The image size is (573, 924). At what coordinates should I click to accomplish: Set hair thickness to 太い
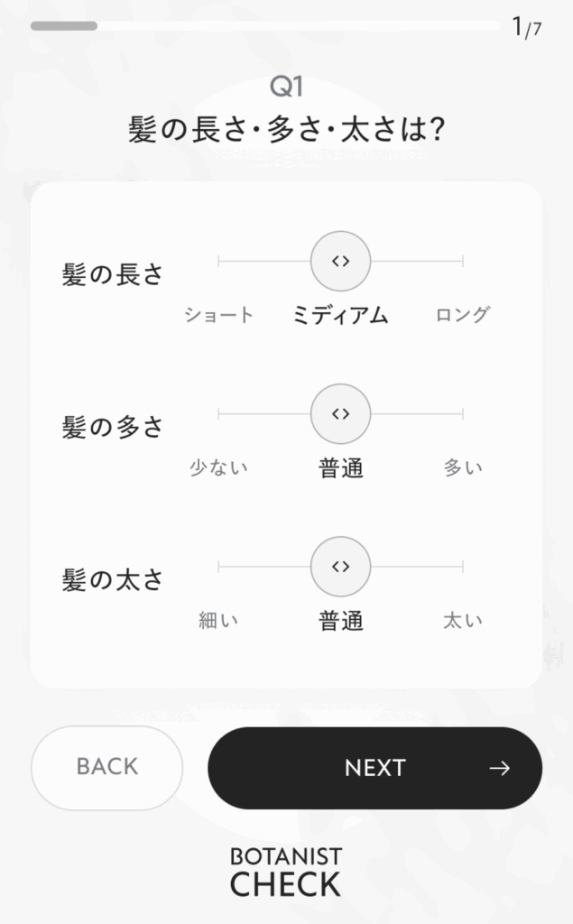tap(462, 621)
